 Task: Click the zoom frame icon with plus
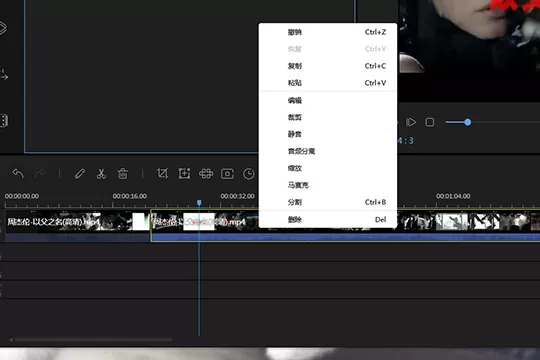point(184,174)
